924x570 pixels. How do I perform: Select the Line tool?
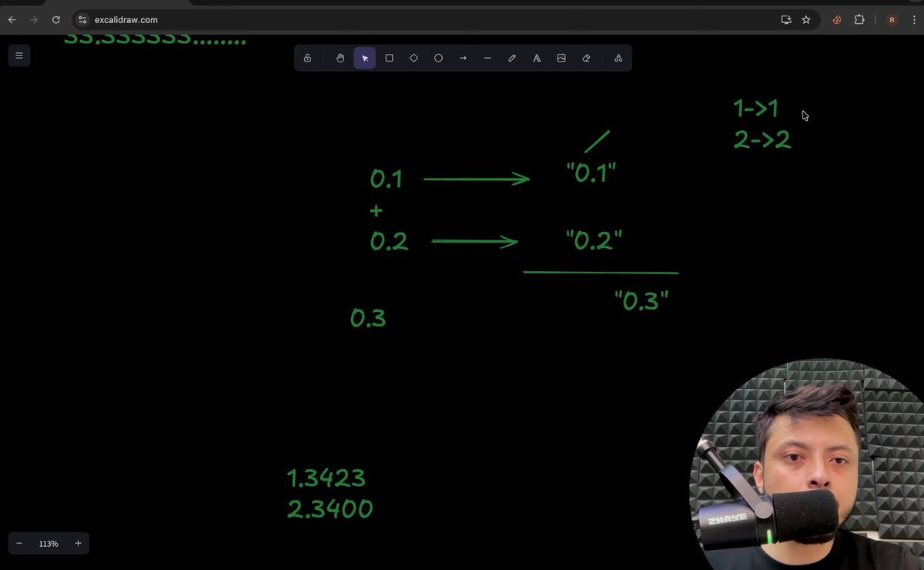pyautogui.click(x=487, y=58)
